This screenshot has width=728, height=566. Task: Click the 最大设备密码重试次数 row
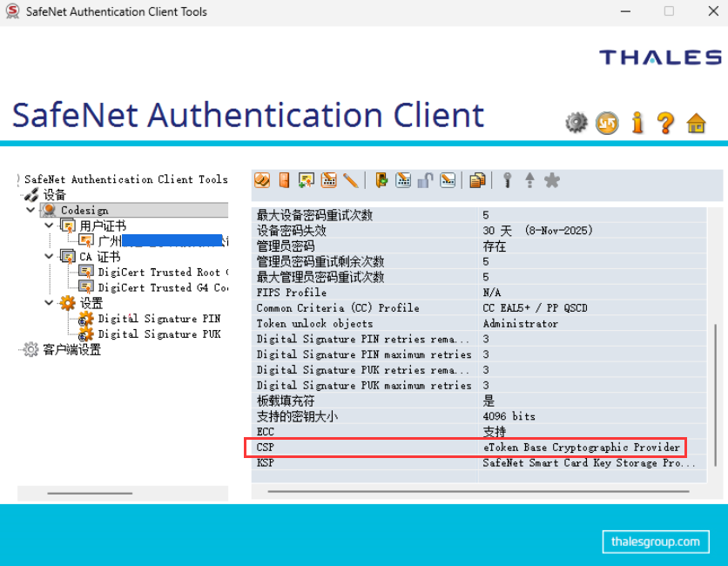pos(479,215)
